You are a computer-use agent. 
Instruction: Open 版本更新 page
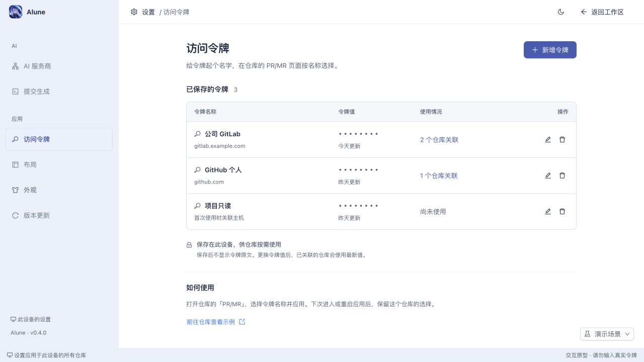coord(59,215)
